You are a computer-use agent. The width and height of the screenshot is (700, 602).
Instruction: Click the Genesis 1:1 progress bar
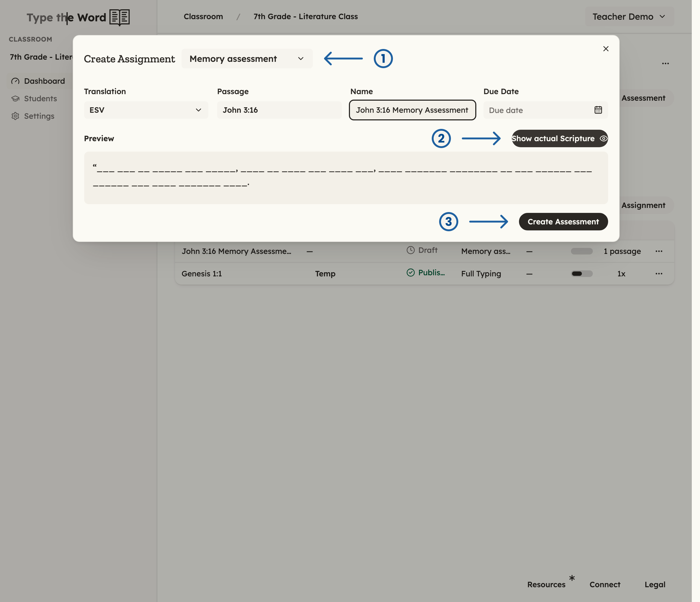tap(582, 273)
